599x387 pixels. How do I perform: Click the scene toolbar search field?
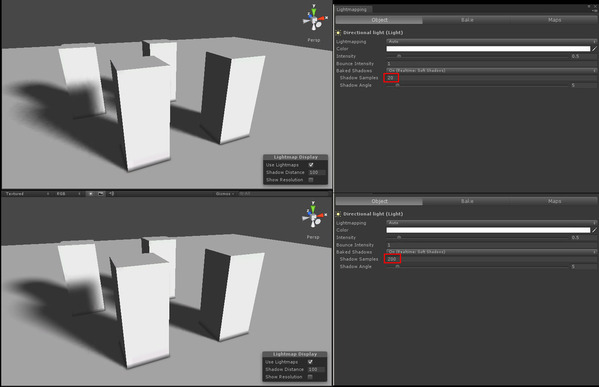(x=283, y=194)
